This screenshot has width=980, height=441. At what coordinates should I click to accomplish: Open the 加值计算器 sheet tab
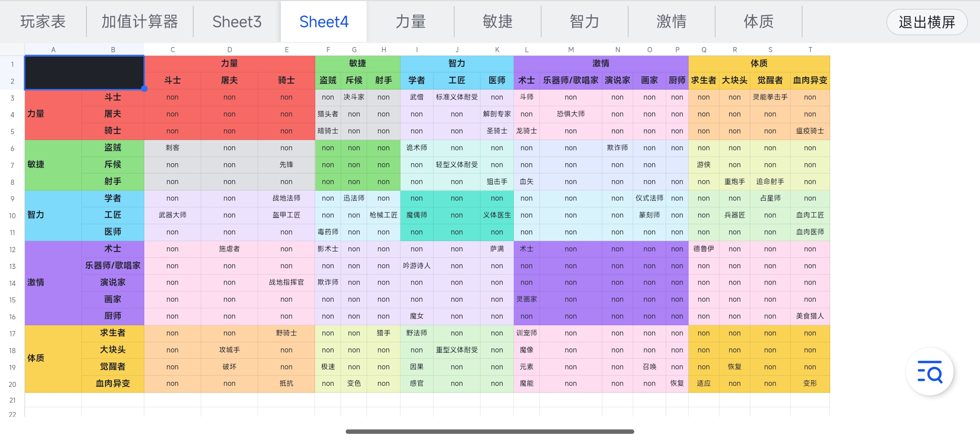click(139, 21)
